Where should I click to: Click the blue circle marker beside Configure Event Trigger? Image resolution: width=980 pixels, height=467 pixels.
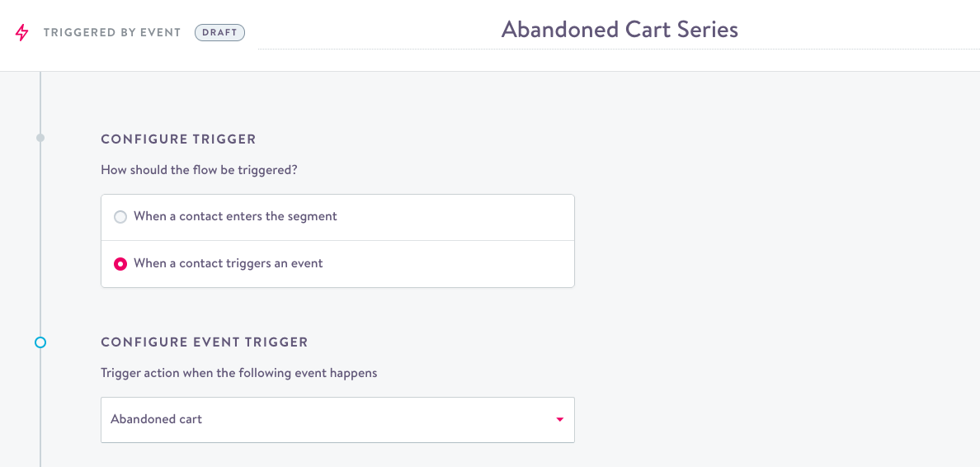click(x=40, y=342)
